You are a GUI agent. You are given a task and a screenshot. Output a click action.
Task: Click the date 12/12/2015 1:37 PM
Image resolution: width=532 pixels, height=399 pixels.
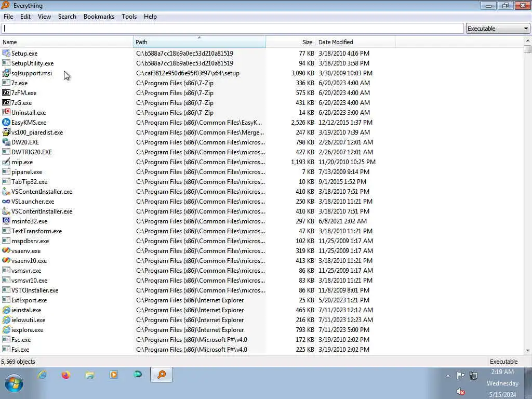(x=345, y=122)
